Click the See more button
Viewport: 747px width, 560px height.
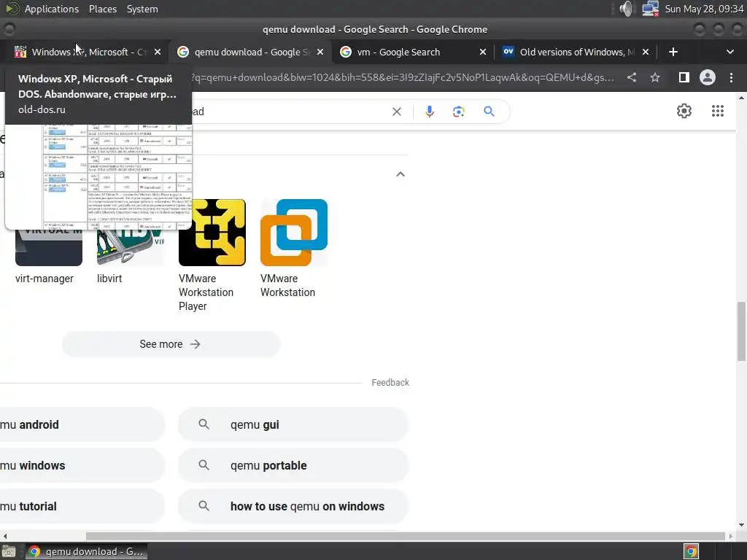pos(171,344)
